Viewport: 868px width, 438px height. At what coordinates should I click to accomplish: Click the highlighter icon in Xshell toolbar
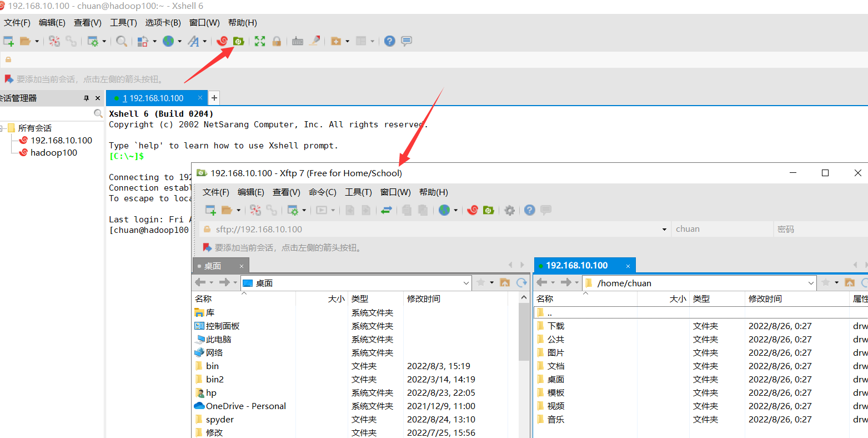314,41
